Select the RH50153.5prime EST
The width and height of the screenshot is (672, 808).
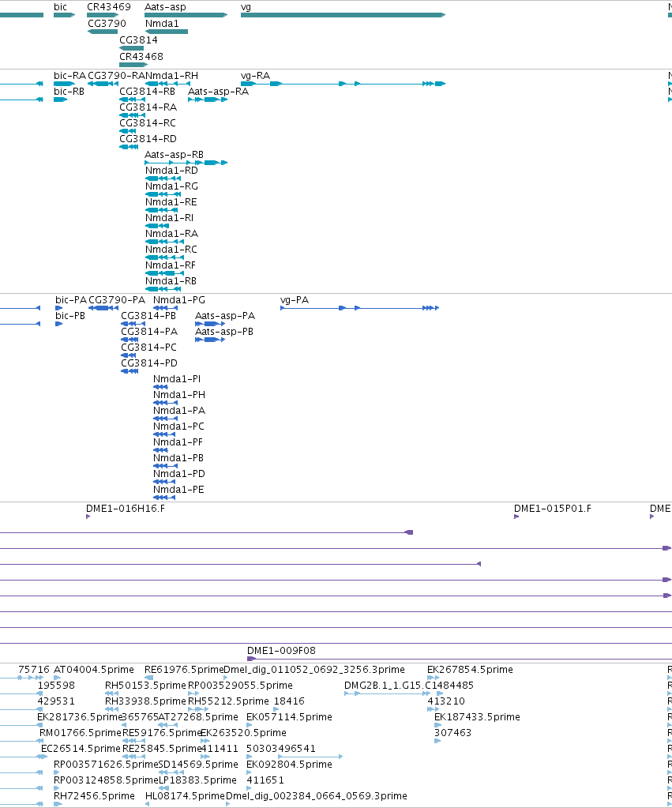[112, 693]
